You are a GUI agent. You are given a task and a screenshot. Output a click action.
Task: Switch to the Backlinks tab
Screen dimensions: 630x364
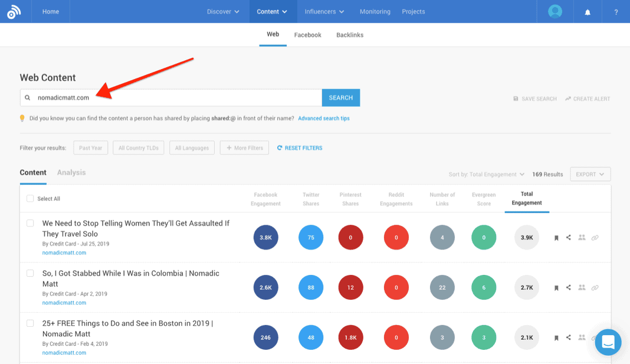pos(350,35)
